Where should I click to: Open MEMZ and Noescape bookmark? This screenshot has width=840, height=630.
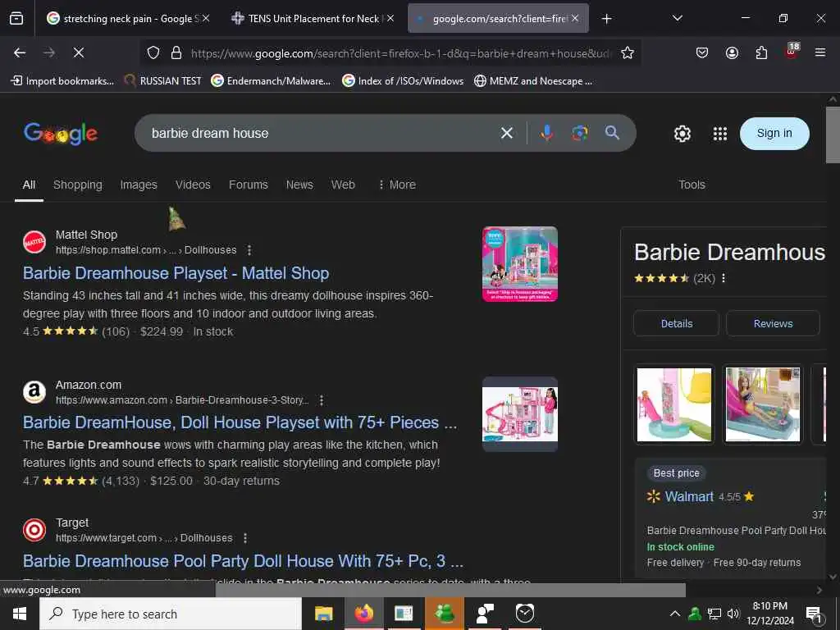[x=533, y=81]
